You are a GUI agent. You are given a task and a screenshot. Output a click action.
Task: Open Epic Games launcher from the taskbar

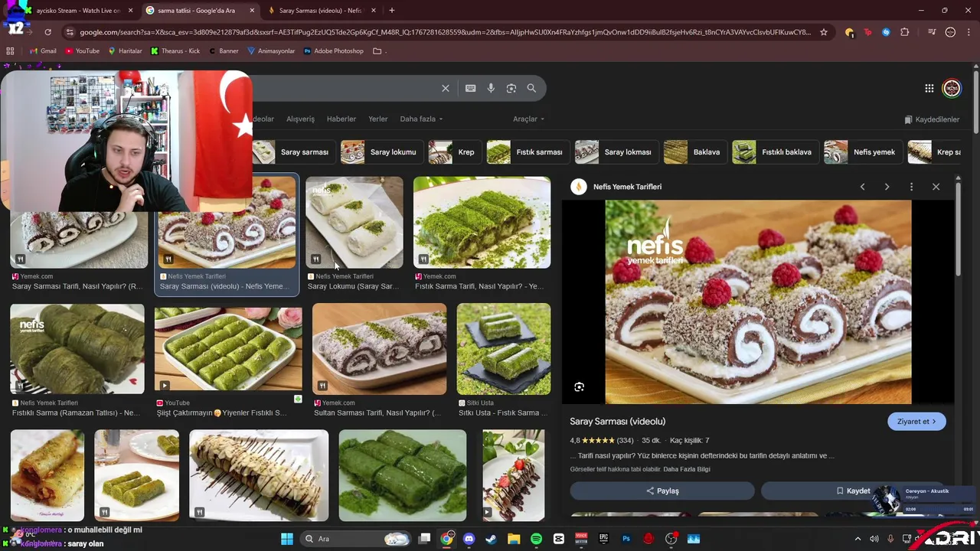[603, 539]
